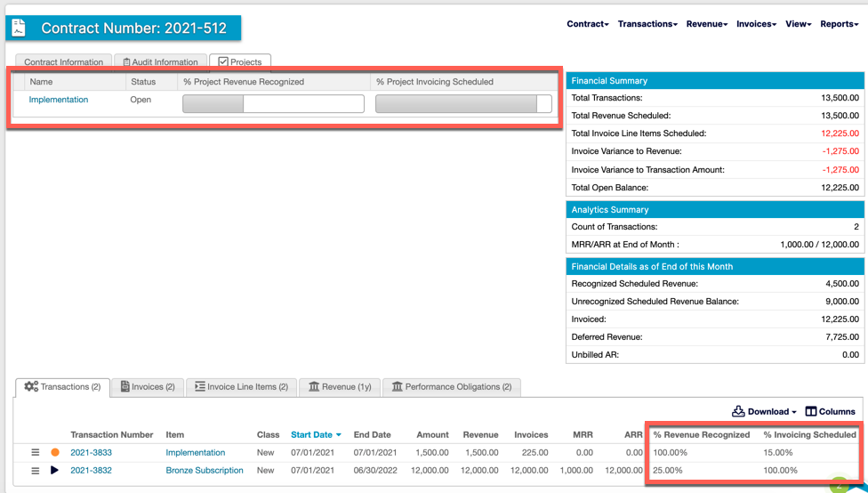Click the Columns button
868x493 pixels.
(830, 411)
